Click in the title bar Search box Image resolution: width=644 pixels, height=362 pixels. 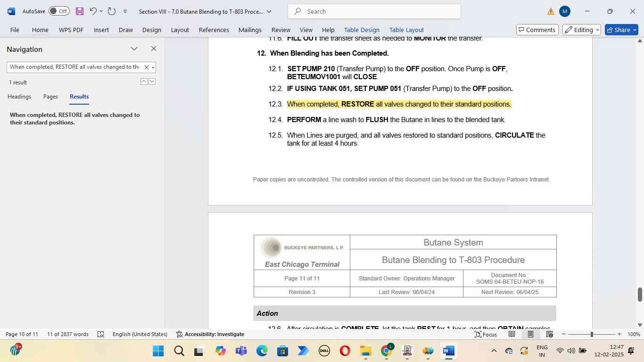[x=374, y=11]
